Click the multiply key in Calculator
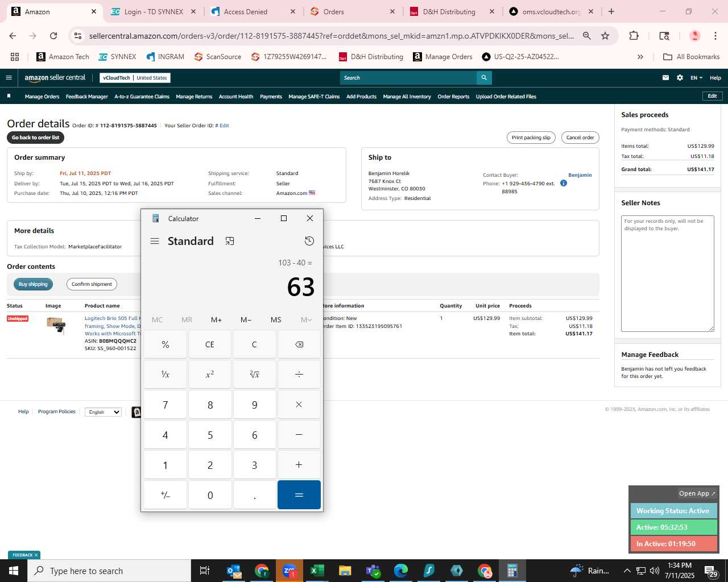The height and width of the screenshot is (582, 728). coord(299,405)
